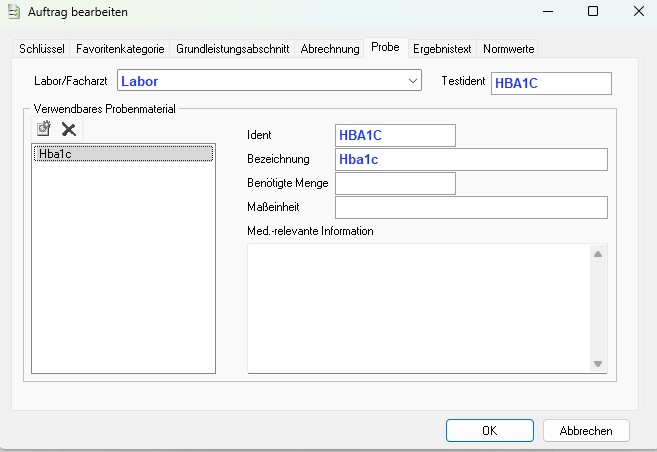Confirm the dialog with OK
Screen dimensions: 657x452
pos(489,431)
